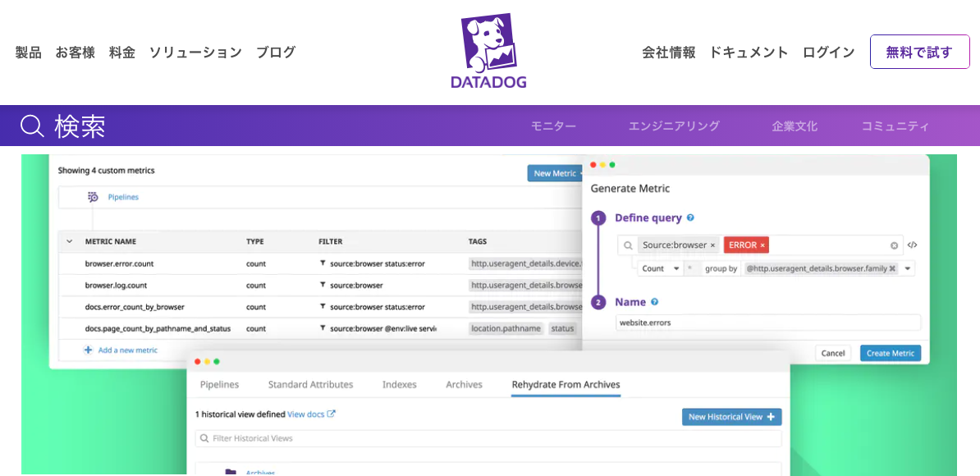Click ログイン link
This screenshot has height=476, width=980.
click(829, 53)
